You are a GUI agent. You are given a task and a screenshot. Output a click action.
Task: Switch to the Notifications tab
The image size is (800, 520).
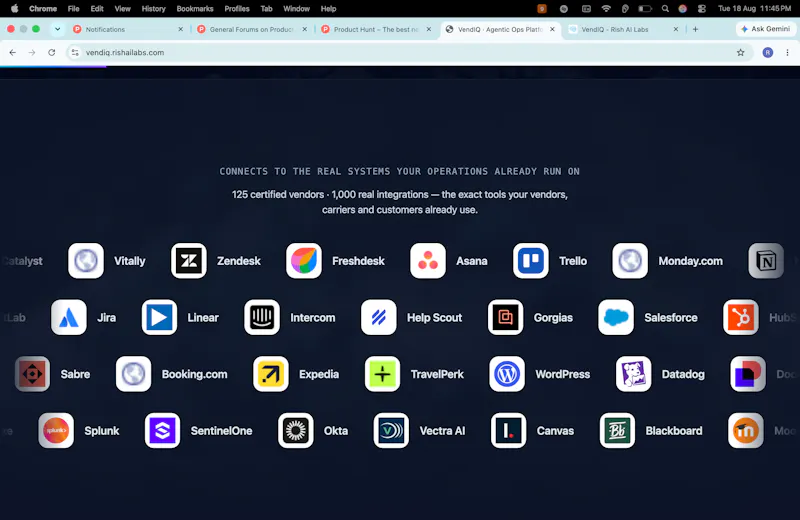pos(128,30)
